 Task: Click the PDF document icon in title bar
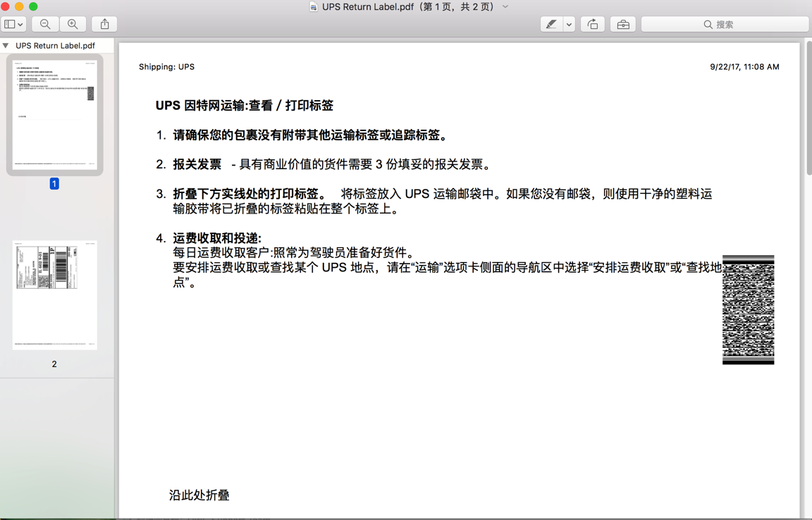tap(313, 7)
